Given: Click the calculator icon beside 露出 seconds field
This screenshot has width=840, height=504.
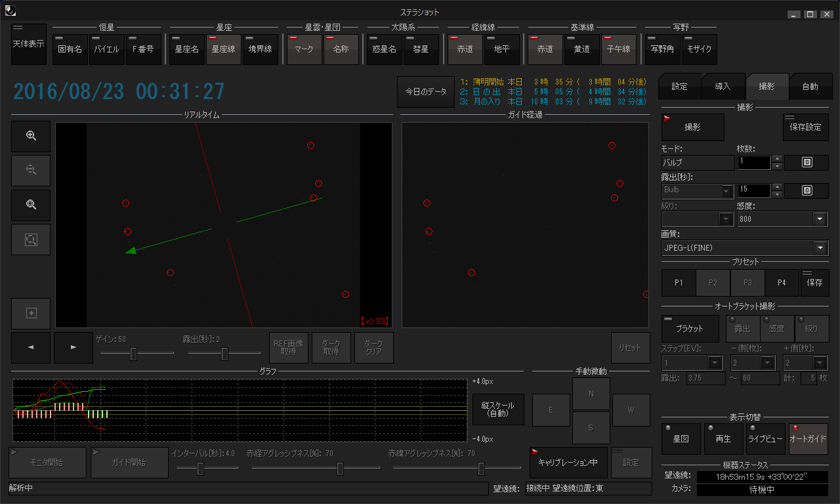Looking at the screenshot, I should coord(807,191).
